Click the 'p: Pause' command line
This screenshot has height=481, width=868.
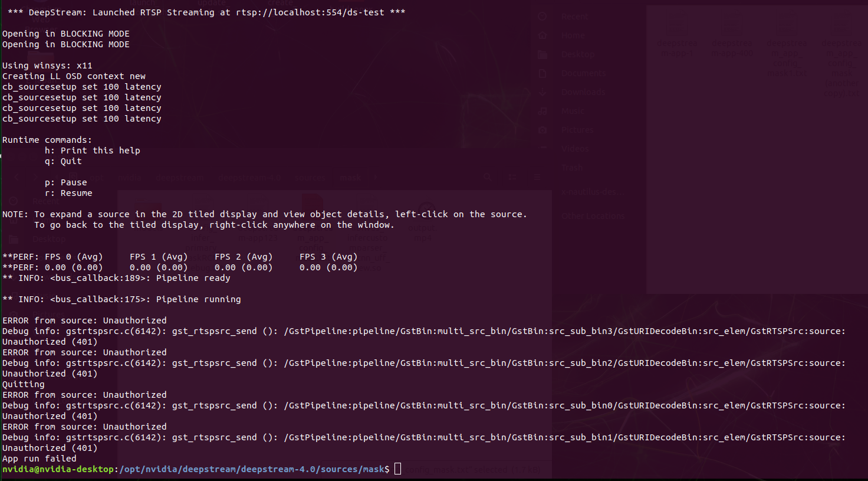66,182
